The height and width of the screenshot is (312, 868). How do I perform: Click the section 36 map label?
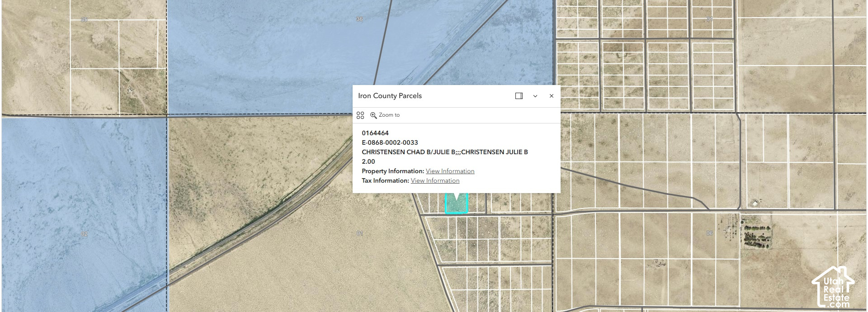pos(359,19)
